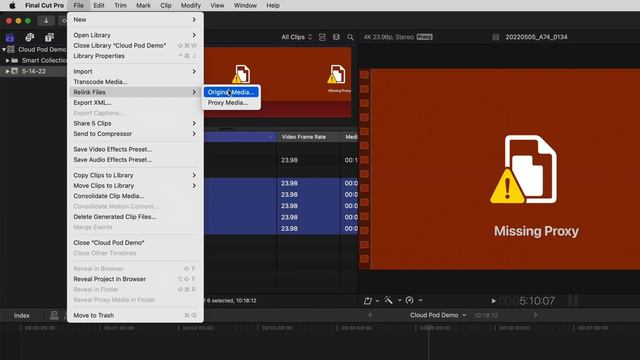
Task: Open the Modify menu
Action: pos(191,5)
